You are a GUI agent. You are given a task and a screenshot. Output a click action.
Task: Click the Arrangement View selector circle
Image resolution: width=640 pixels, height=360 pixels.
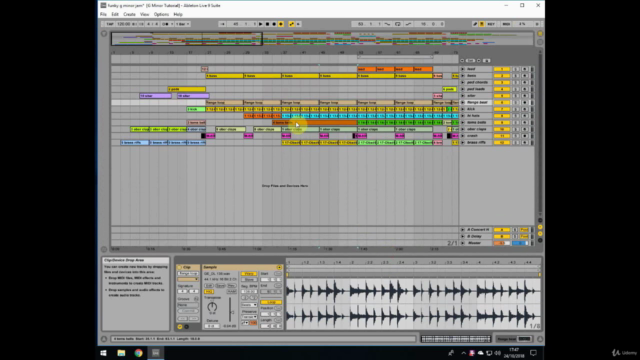click(x=540, y=34)
